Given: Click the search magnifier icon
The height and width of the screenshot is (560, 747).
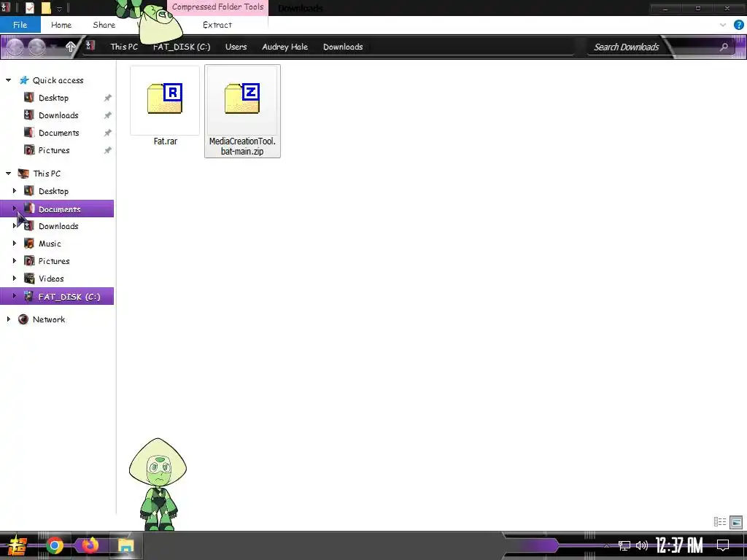Looking at the screenshot, I should point(724,47).
